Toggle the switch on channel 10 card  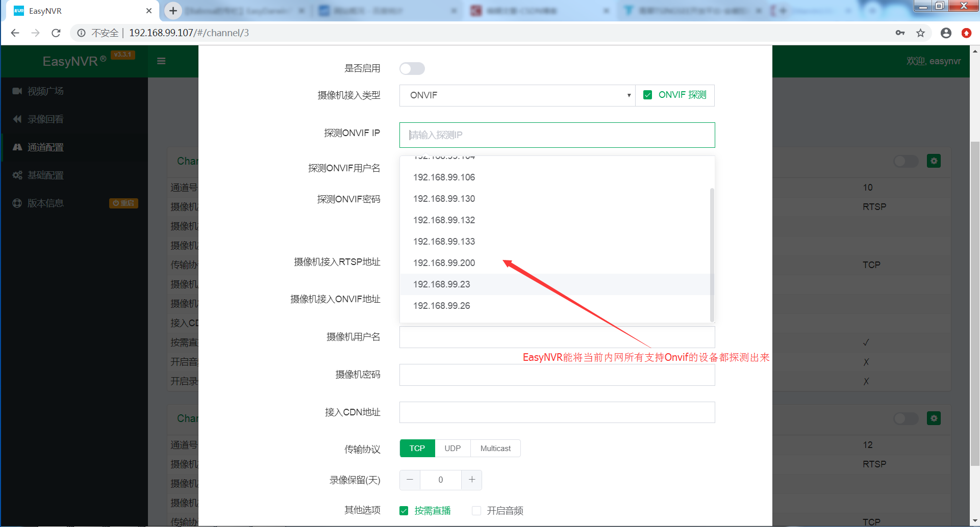(906, 161)
